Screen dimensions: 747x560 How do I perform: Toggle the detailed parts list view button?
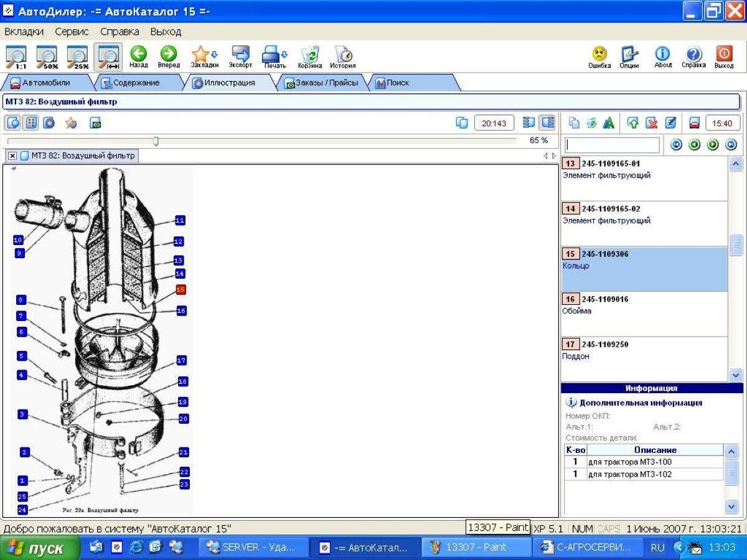[547, 123]
